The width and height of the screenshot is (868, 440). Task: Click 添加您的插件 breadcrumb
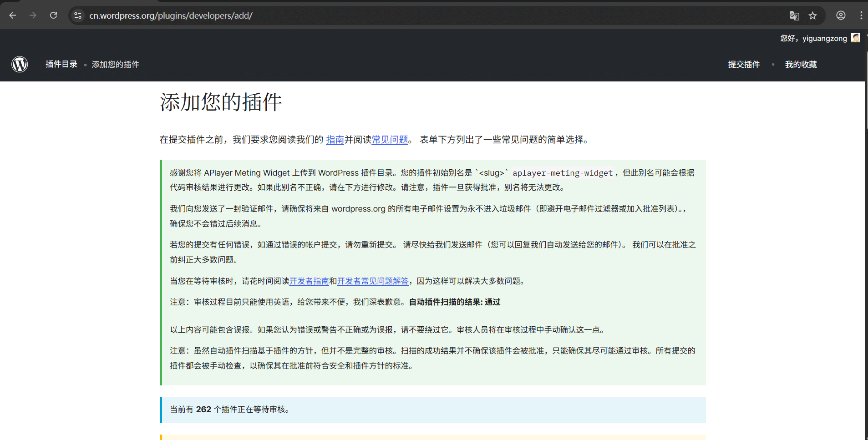116,64
